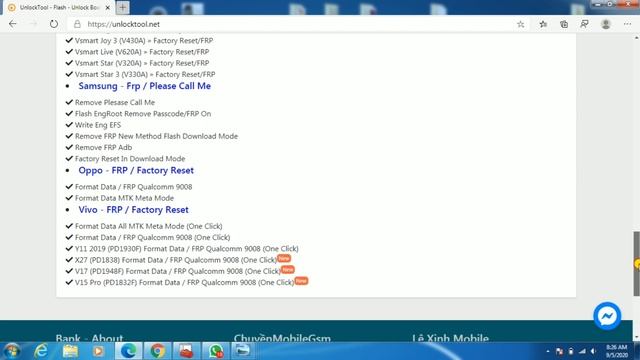
Task: Click Oppo's 'Format Data / FRP Qualcomm 9008'
Action: click(x=133, y=187)
